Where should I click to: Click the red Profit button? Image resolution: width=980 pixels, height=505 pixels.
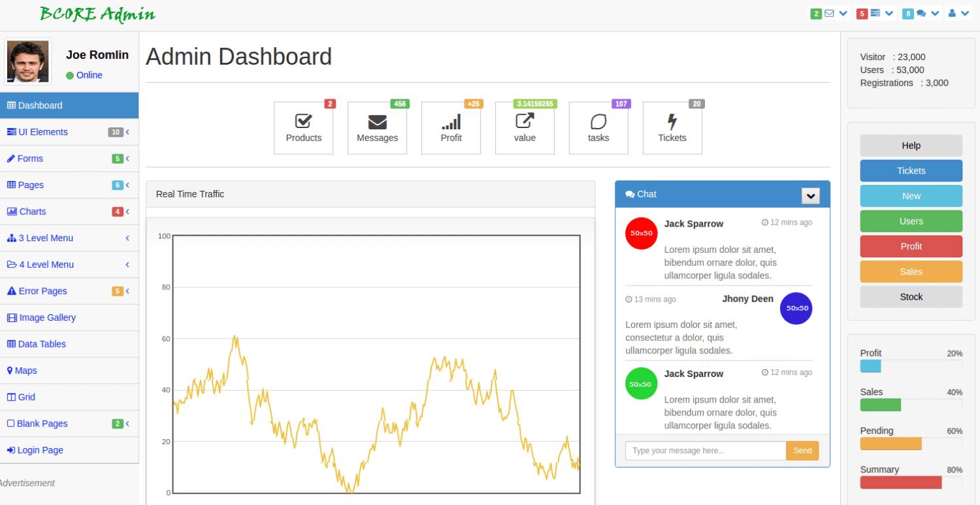tap(911, 246)
